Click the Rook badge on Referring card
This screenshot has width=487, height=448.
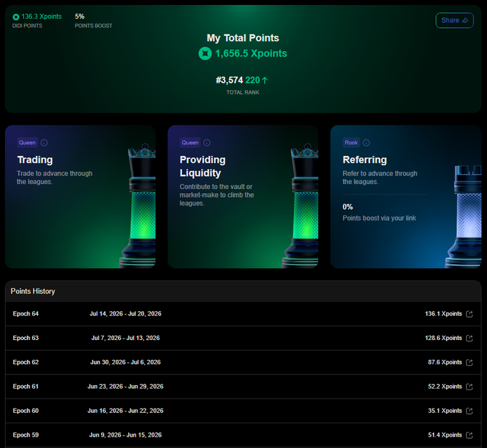[x=351, y=142]
